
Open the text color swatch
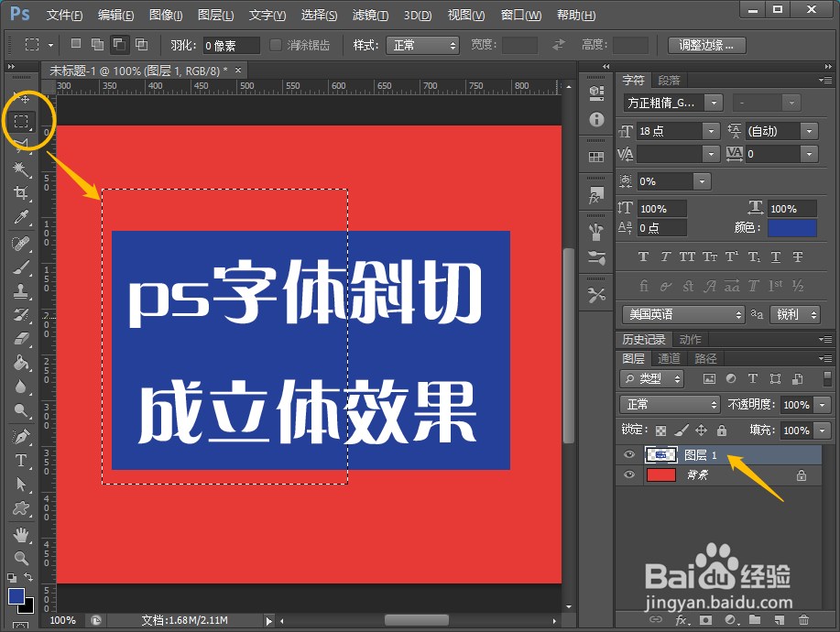pos(791,227)
